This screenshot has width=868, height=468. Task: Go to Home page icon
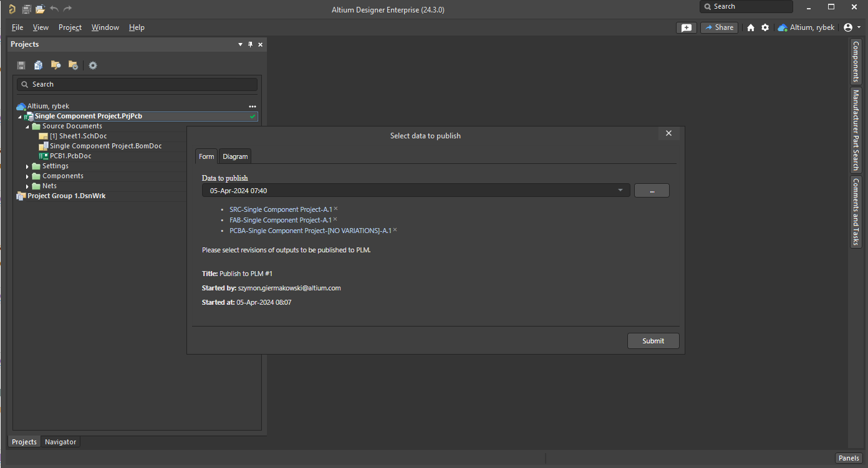click(x=751, y=27)
